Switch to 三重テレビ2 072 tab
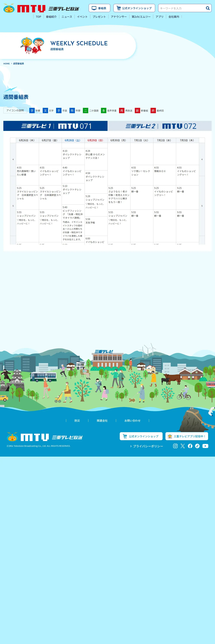The image size is (215, 644). (160, 126)
